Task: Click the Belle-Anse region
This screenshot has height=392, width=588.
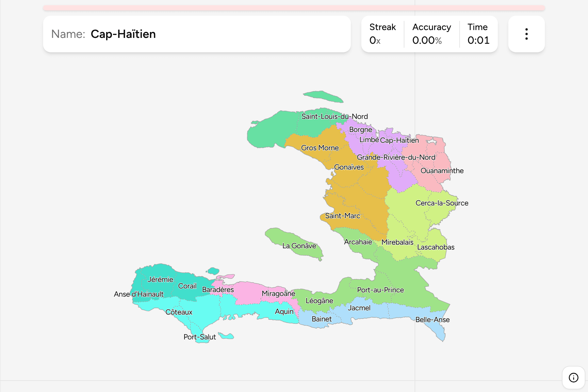Action: [433, 320]
